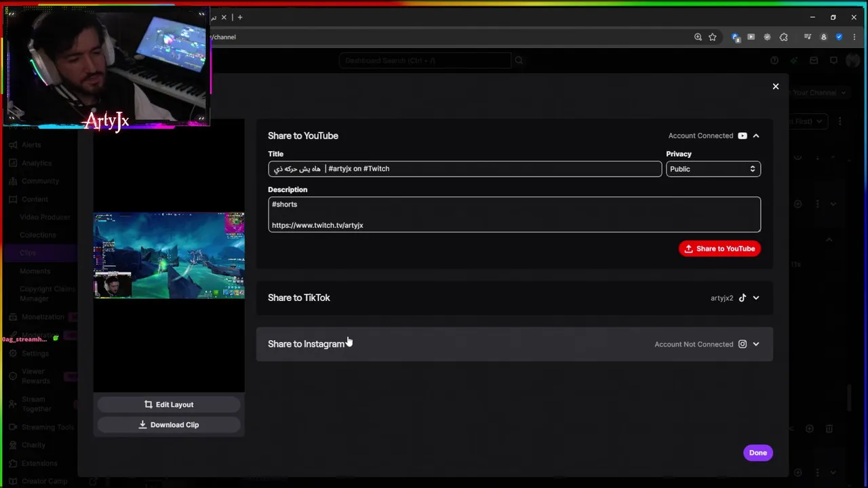Screen dimensions: 868x488
Task: Close the share dialog with the X
Action: pos(776,86)
